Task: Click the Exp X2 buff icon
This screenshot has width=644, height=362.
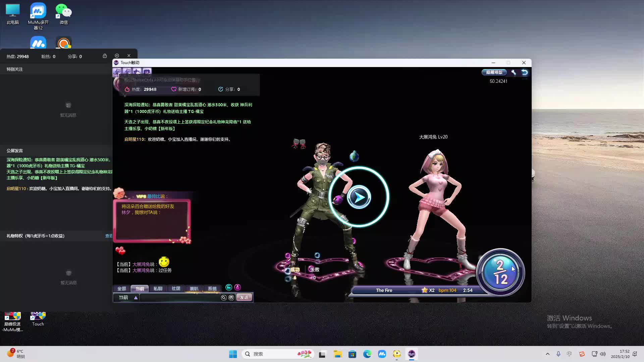Action: click(117, 72)
